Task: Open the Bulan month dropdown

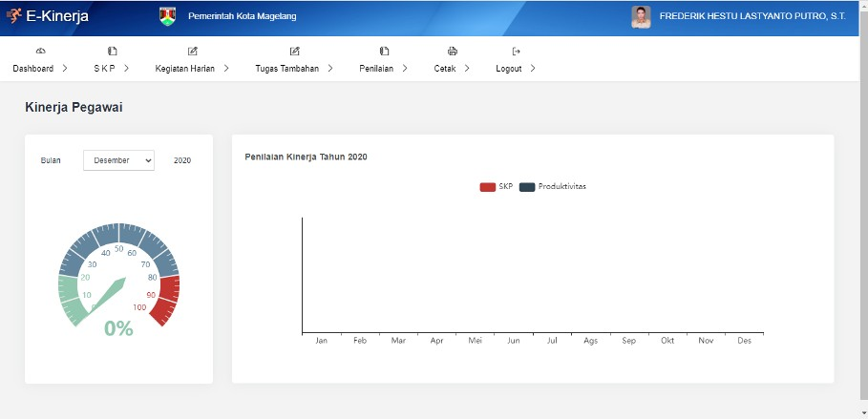Action: pyautogui.click(x=118, y=160)
